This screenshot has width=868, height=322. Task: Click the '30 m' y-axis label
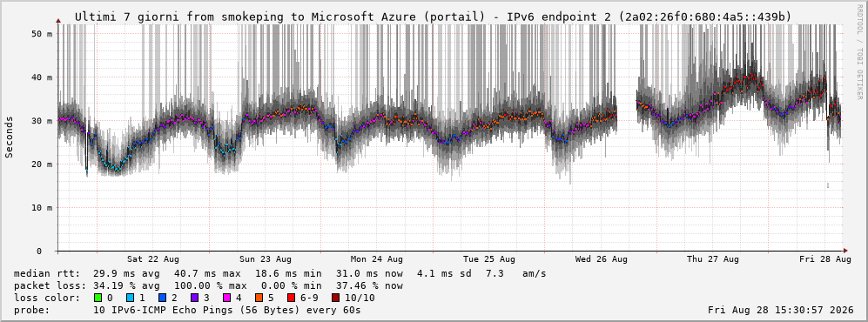click(42, 121)
